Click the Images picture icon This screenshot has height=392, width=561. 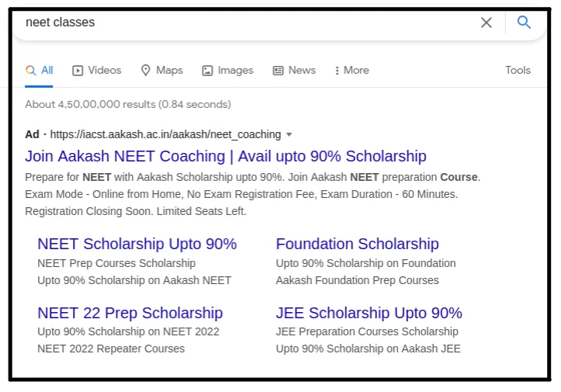click(207, 71)
